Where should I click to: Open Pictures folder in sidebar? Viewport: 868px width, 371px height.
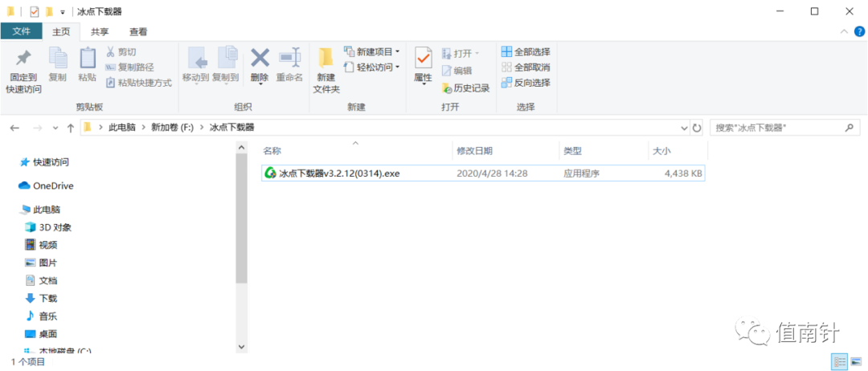coord(42,263)
